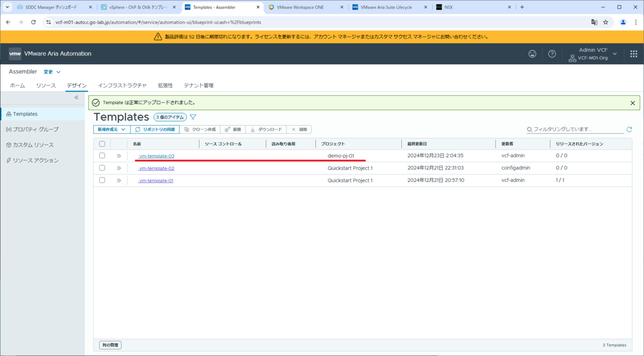The height and width of the screenshot is (356, 644).
Task: Switch to the 拡張性 tab
Action: click(165, 85)
